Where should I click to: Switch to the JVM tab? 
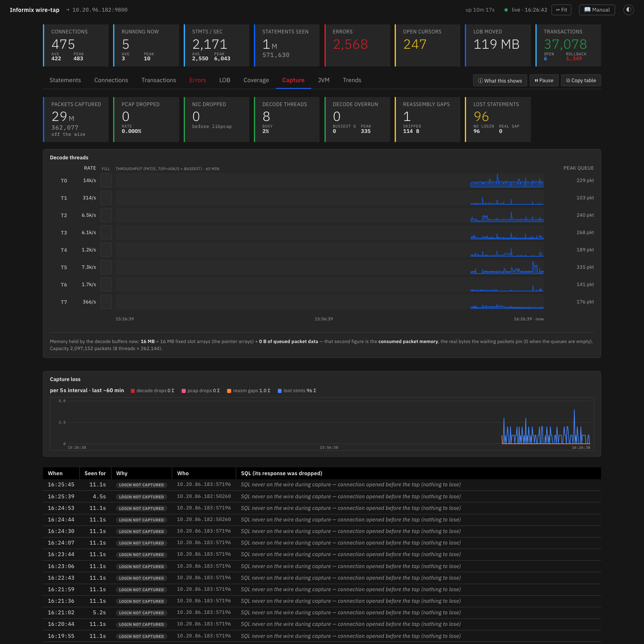(324, 80)
